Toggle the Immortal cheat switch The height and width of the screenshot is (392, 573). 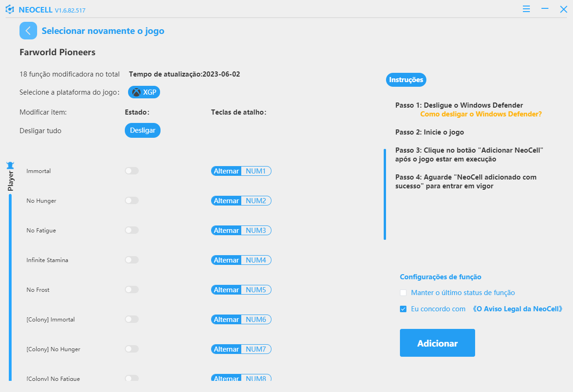(x=132, y=171)
